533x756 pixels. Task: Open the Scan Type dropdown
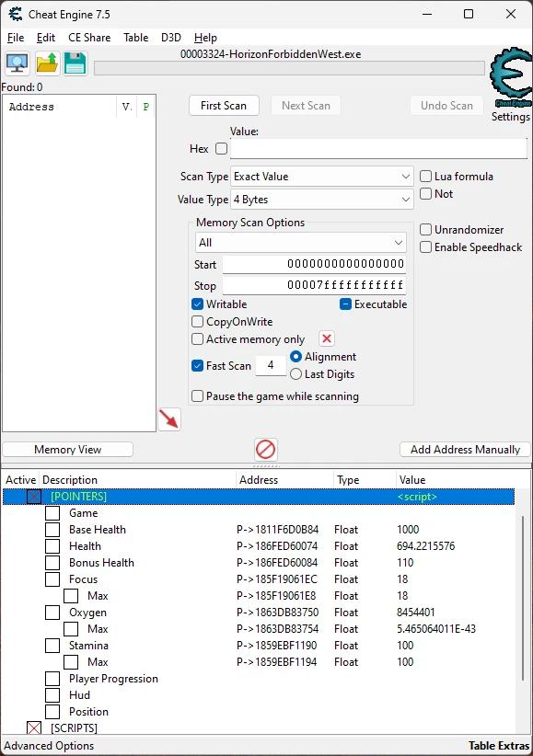(x=321, y=177)
